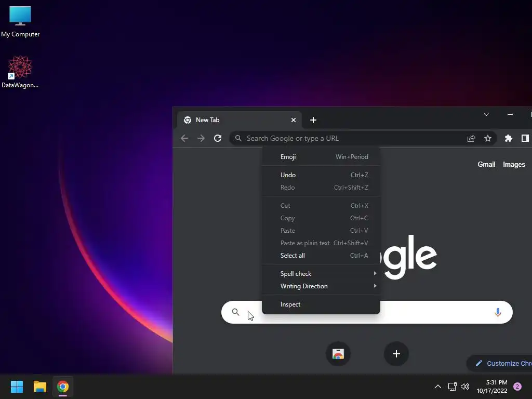Click network icon in system tray
Screen dimensions: 532x399
pos(452,387)
